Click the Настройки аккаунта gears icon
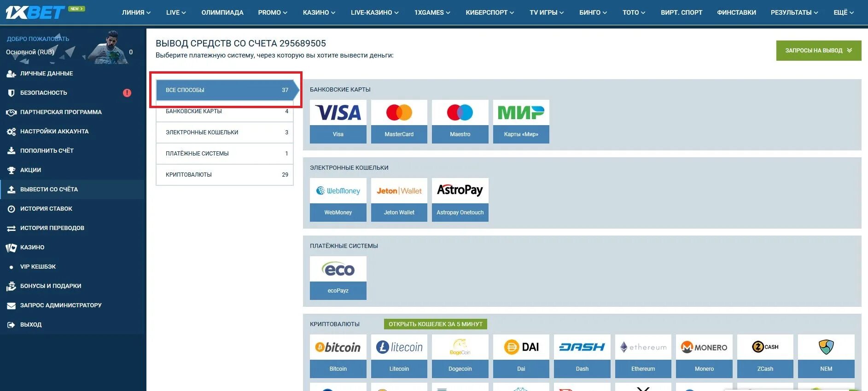 click(11, 132)
